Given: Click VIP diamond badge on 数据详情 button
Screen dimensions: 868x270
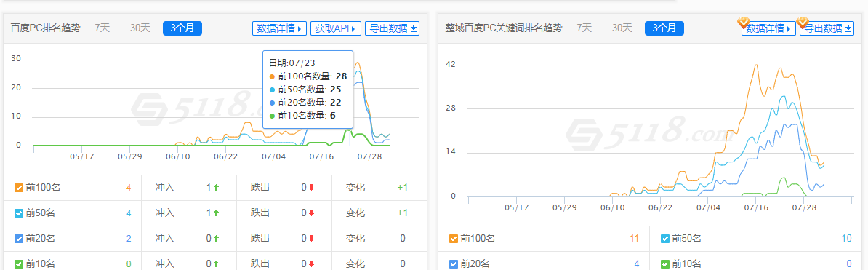Looking at the screenshot, I should 744,22.
